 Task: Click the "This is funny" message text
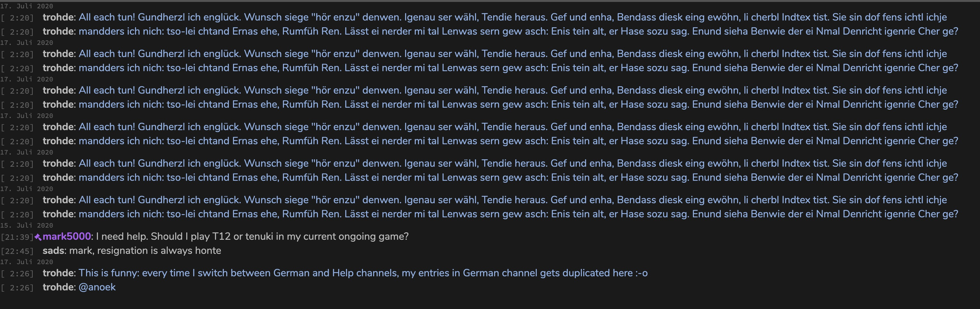[363, 273]
